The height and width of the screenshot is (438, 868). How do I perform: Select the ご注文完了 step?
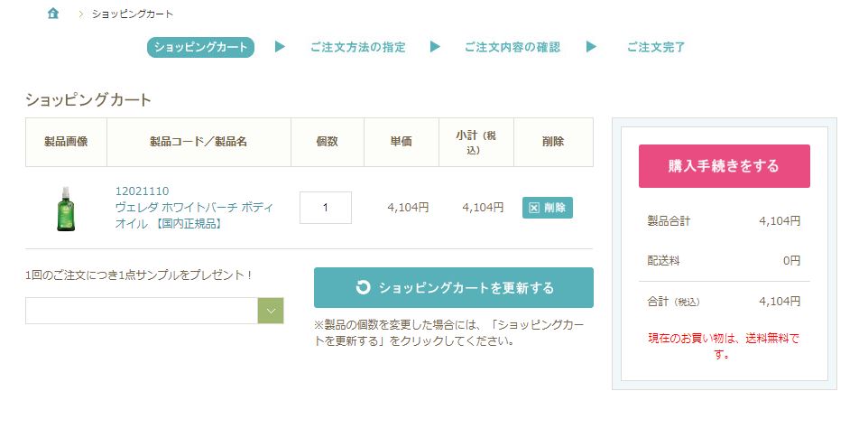655,47
